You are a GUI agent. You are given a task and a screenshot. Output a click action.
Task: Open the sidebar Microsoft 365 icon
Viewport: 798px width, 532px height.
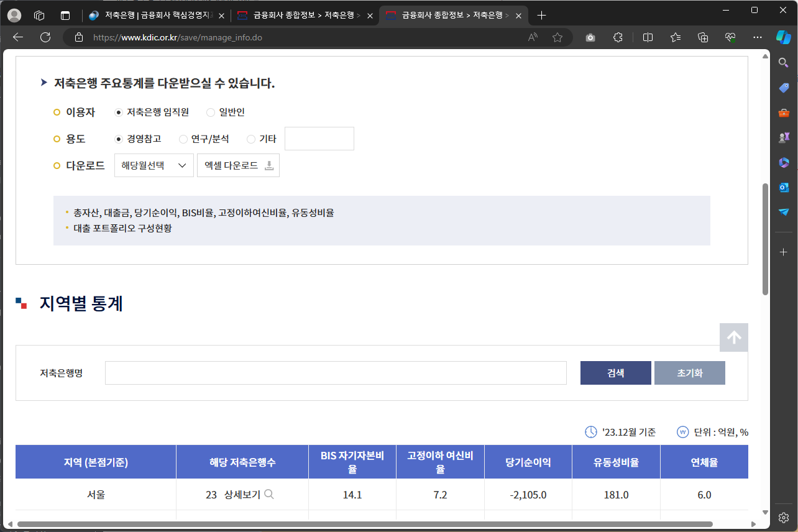pyautogui.click(x=784, y=162)
